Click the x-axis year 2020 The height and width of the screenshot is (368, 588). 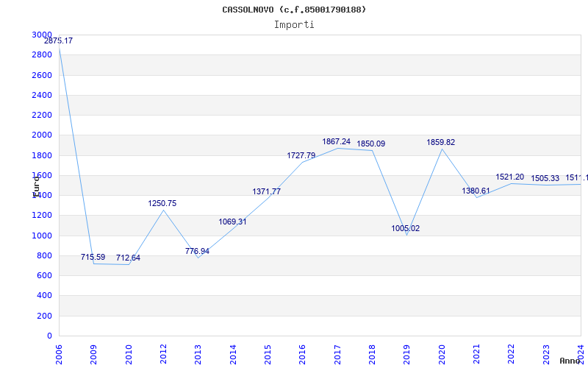tap(442, 355)
